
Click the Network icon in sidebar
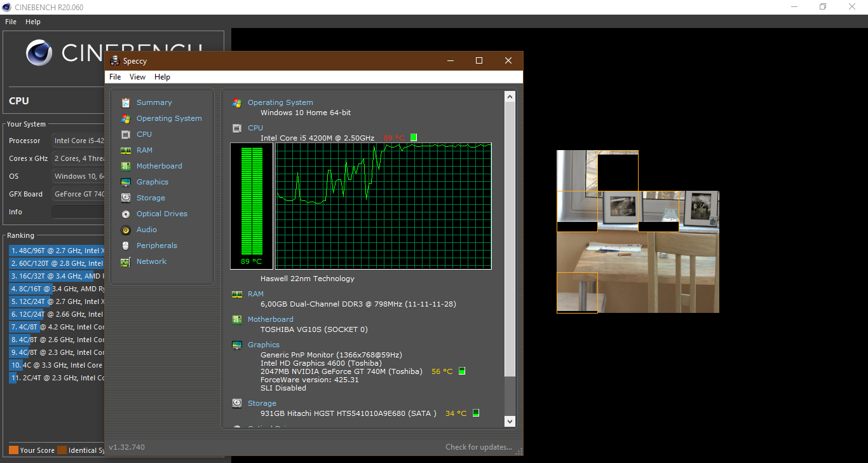(126, 261)
